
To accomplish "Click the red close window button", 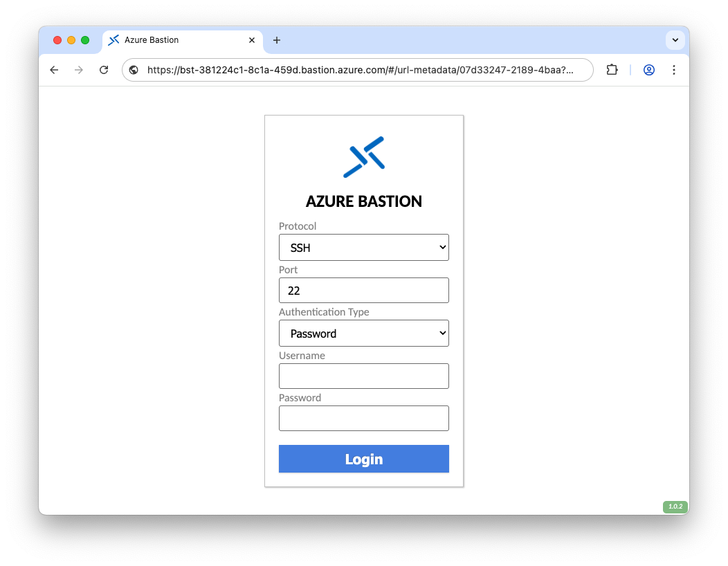I will (x=57, y=40).
